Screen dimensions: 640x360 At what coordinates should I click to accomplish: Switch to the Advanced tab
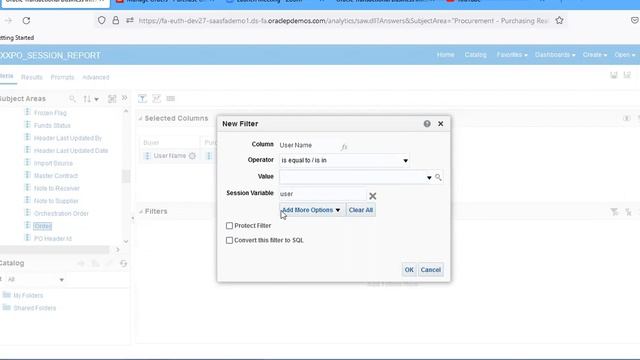[96, 77]
